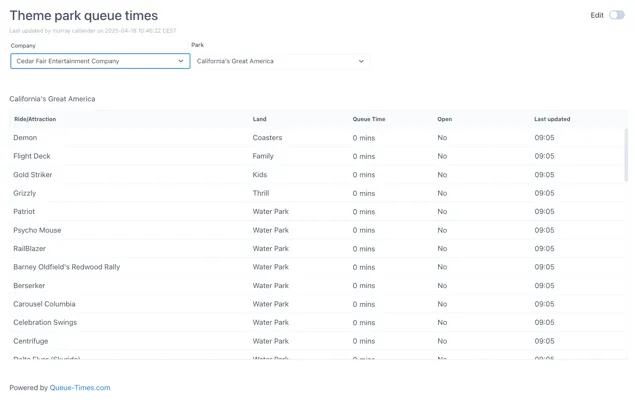
Task: Toggle the Edit switch
Action: [x=616, y=15]
